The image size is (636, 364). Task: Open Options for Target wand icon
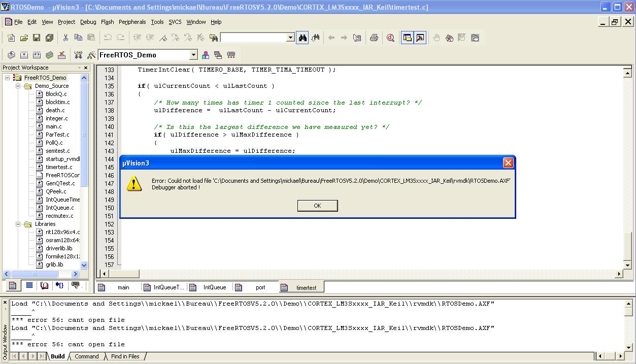coord(91,55)
